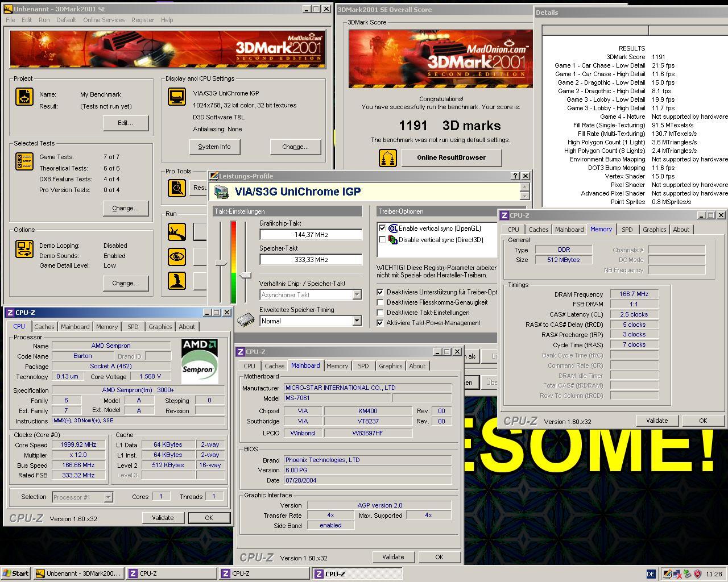Click the disconnected network tray icon
Image resolution: width=728 pixels, height=582 pixels.
(677, 574)
